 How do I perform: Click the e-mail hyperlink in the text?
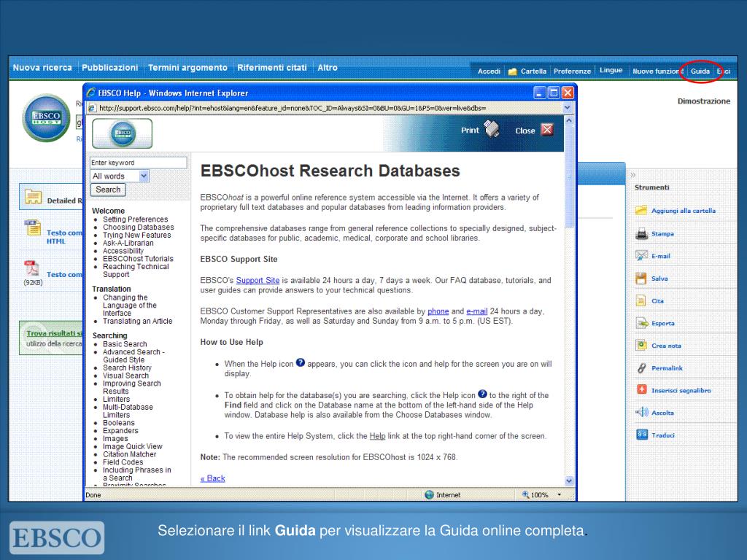477,311
